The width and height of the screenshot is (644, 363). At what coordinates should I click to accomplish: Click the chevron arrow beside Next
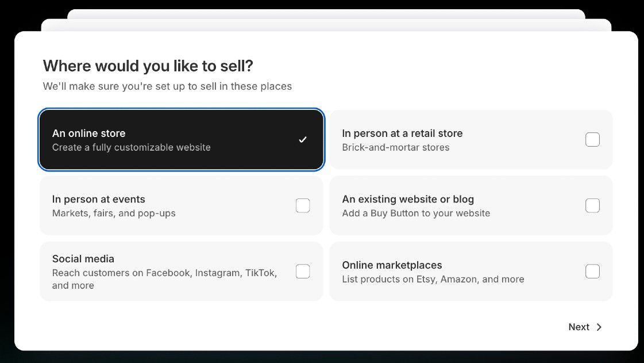[x=599, y=327]
